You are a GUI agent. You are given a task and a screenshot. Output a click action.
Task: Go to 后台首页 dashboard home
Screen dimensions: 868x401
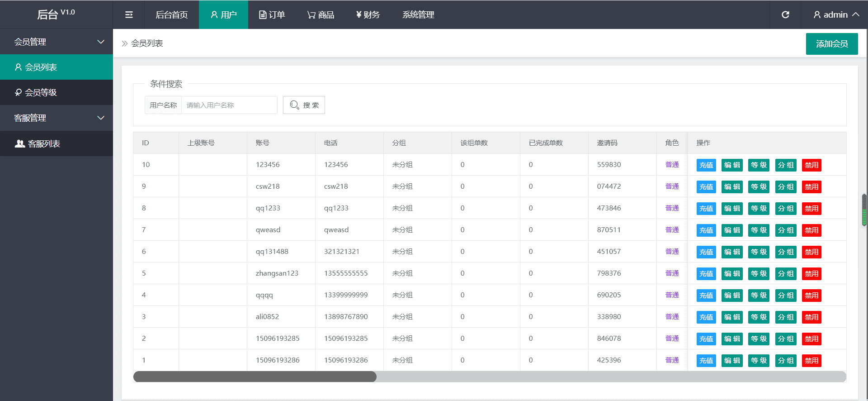click(171, 14)
